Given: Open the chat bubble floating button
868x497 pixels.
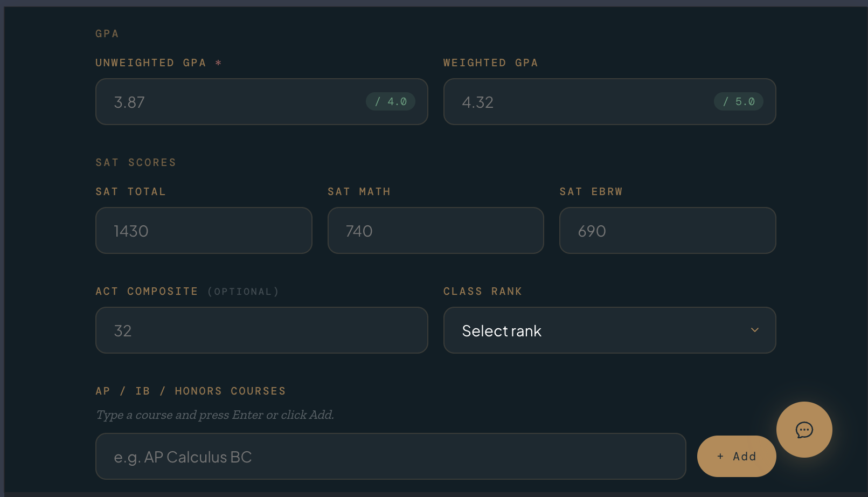Looking at the screenshot, I should click(x=804, y=430).
